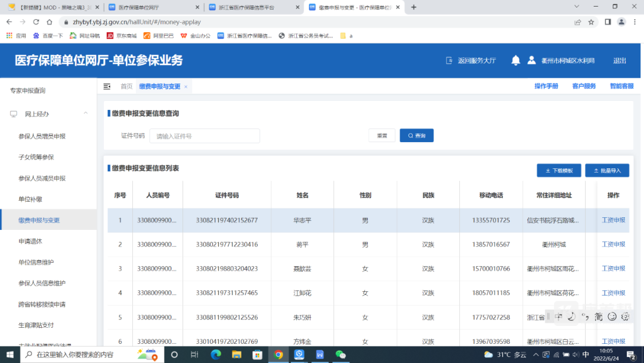Open 专家申报查询 in sidebar
The image size is (644, 363).
(28, 90)
